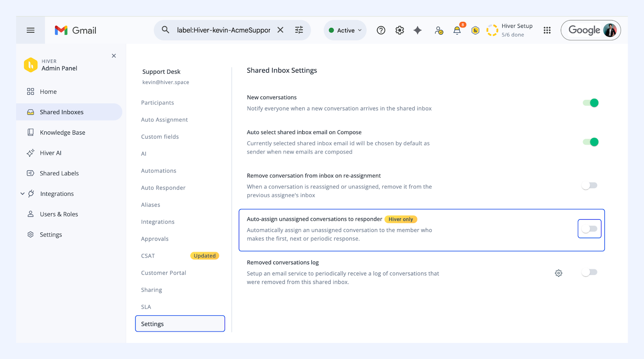
Task: Select Auto Assignment in Support Desk menu
Action: click(164, 120)
